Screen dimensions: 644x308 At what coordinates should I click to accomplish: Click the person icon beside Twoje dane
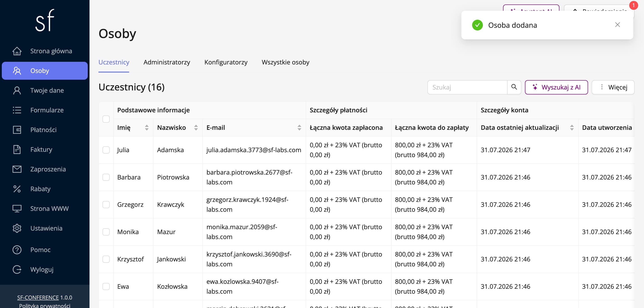(x=17, y=90)
